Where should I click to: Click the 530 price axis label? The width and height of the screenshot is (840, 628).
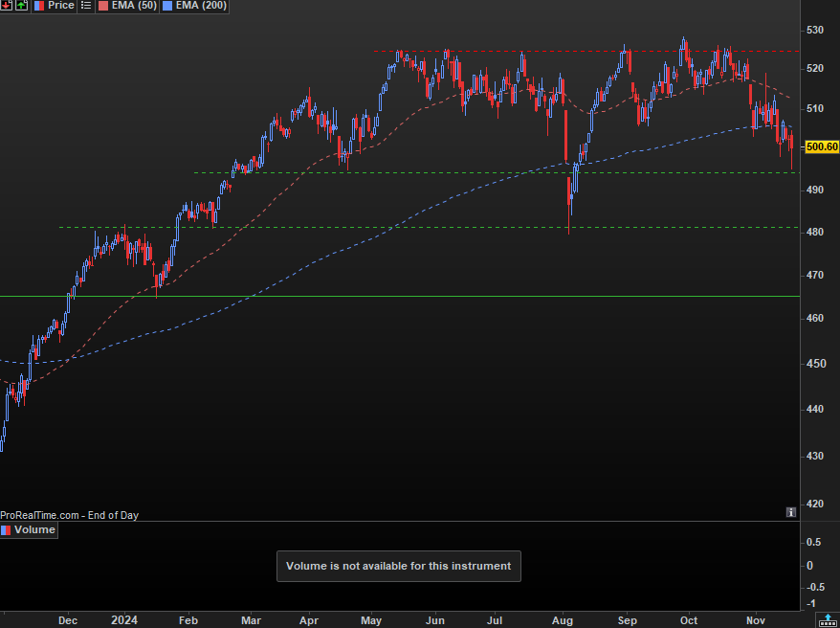tap(815, 31)
